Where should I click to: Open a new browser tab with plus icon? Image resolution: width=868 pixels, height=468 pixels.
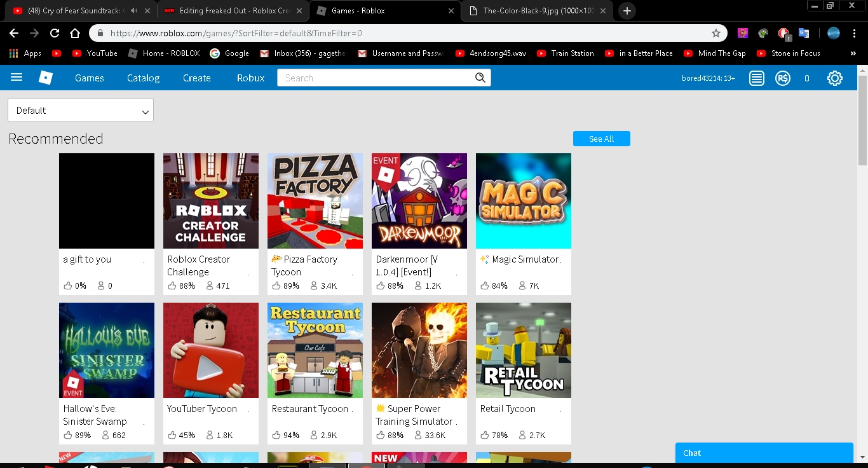(x=627, y=11)
